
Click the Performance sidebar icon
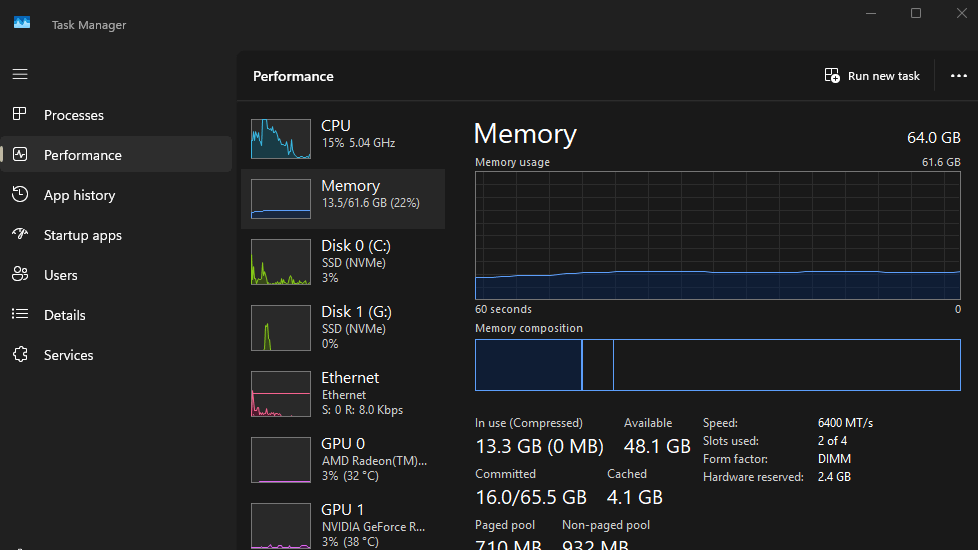coord(20,154)
